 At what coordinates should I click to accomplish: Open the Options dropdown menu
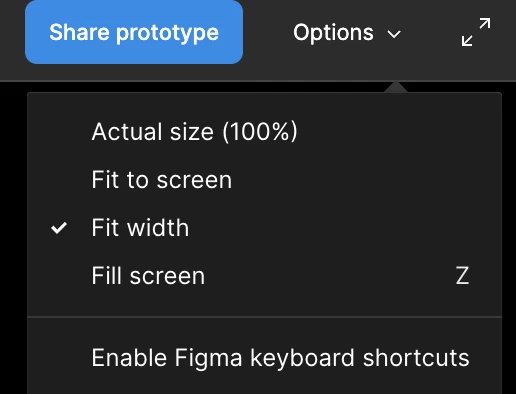pos(347,33)
